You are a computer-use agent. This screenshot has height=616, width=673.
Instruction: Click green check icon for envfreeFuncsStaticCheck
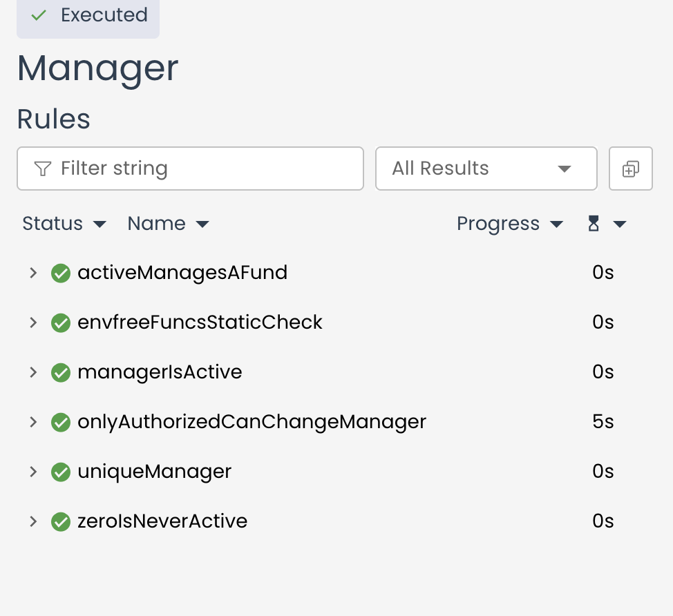pos(61,323)
